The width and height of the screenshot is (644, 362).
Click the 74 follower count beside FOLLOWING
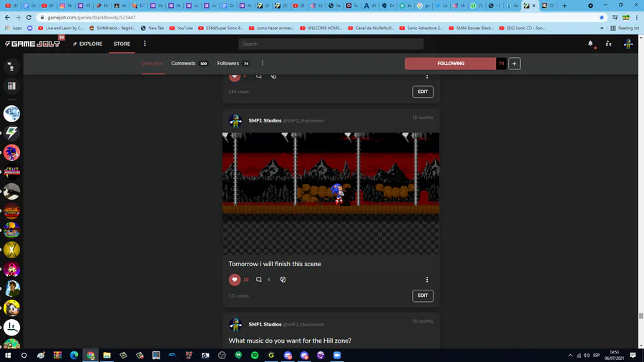tap(501, 64)
